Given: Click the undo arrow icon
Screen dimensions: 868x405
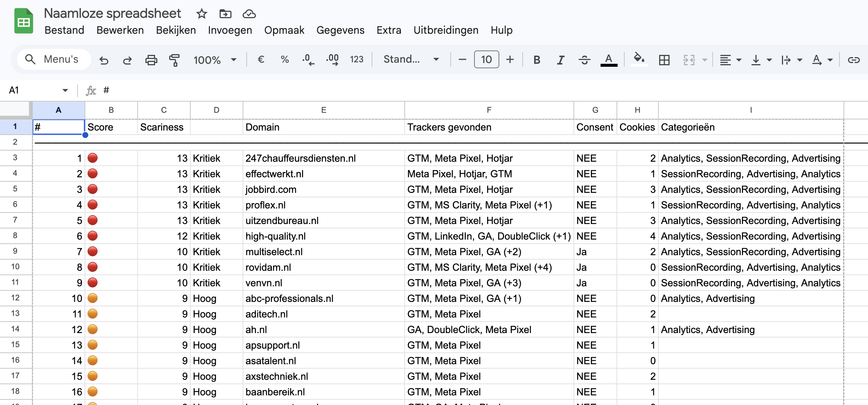Looking at the screenshot, I should coord(104,60).
